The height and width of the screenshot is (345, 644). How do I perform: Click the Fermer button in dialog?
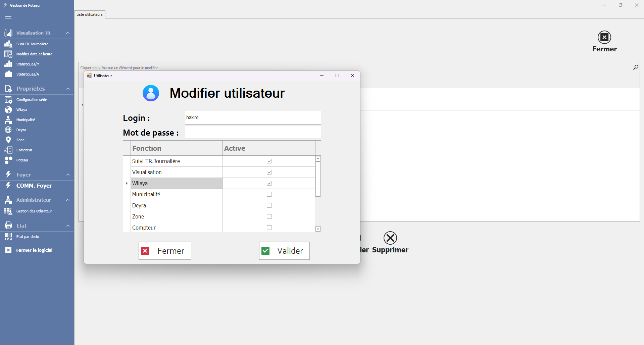[165, 251]
